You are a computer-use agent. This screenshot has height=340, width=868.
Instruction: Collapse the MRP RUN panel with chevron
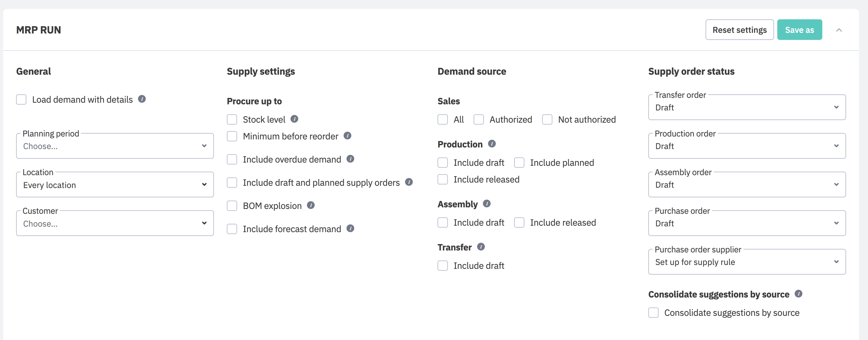(839, 30)
